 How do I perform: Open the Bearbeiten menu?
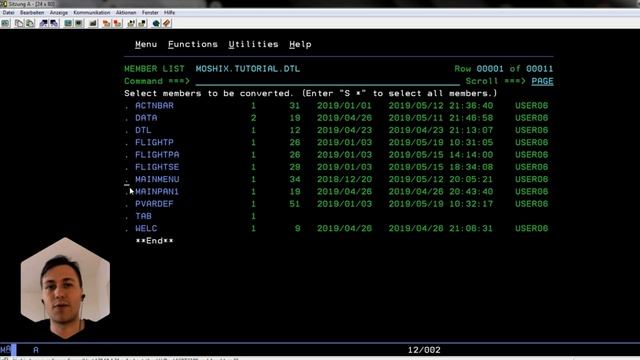pos(32,13)
